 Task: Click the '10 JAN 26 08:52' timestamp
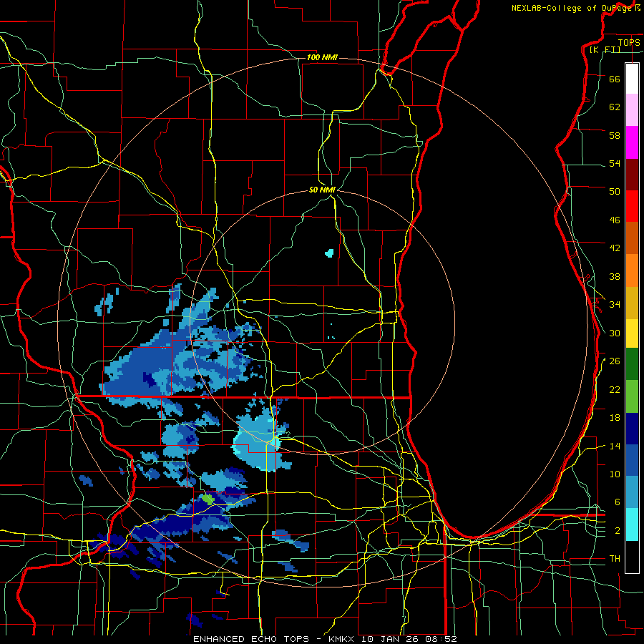(409, 639)
